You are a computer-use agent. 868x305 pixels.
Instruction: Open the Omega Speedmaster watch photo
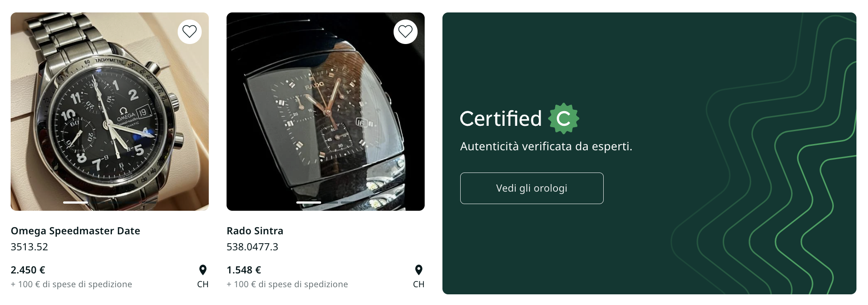click(x=110, y=112)
